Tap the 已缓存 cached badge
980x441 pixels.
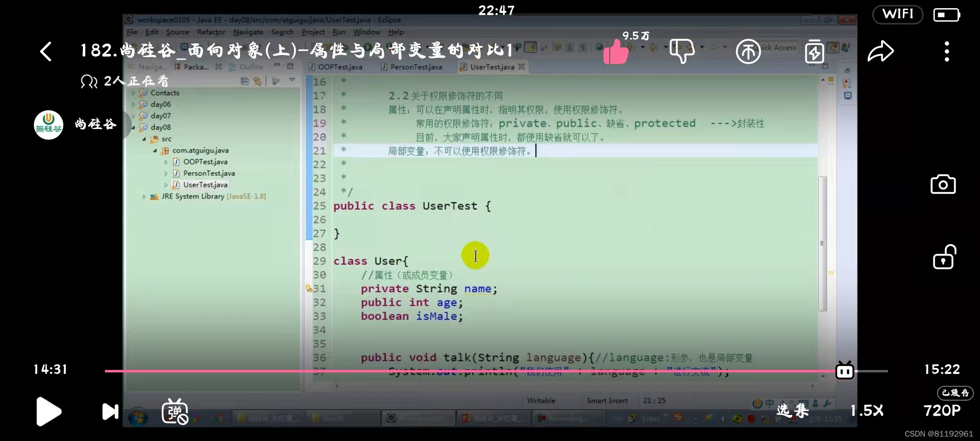pyautogui.click(x=955, y=392)
